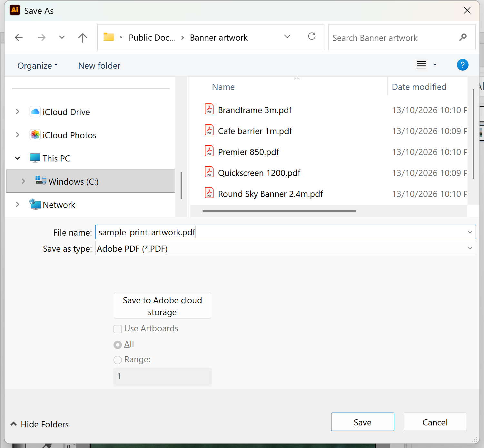Screen dimensions: 484x448
Task: Expand the address bar path history dropdown
Action: [287, 36]
